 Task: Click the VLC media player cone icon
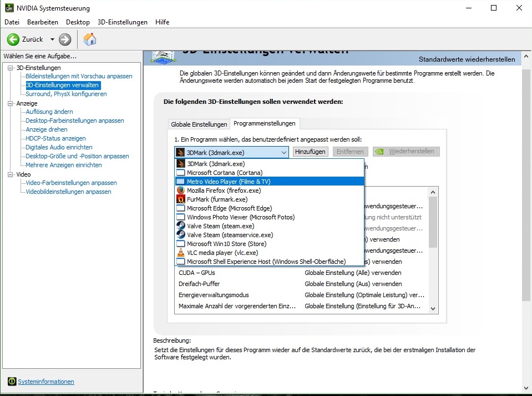(181, 252)
